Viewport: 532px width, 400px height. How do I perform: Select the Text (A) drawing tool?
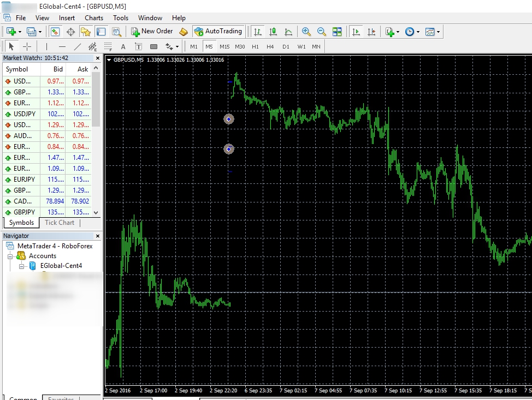click(123, 46)
